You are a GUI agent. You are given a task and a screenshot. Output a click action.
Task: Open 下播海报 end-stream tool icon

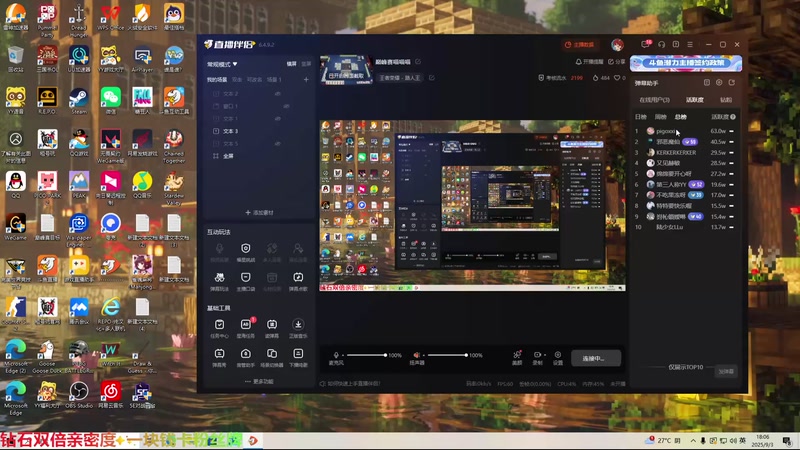click(298, 354)
